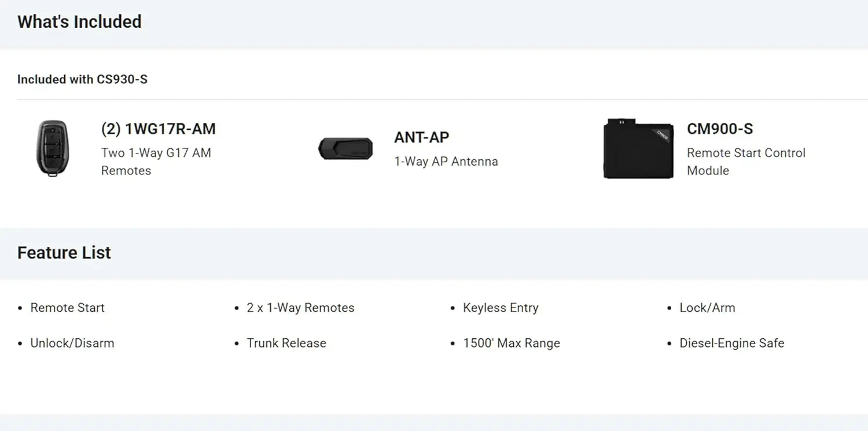868x431 pixels.
Task: Click the Trunk Release feature item
Action: coord(286,343)
